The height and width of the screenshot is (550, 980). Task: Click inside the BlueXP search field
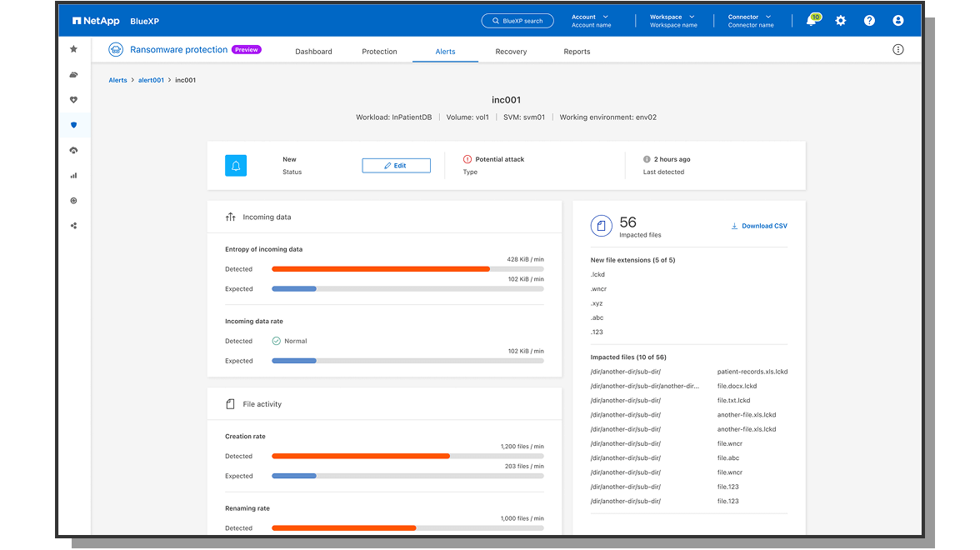517,20
